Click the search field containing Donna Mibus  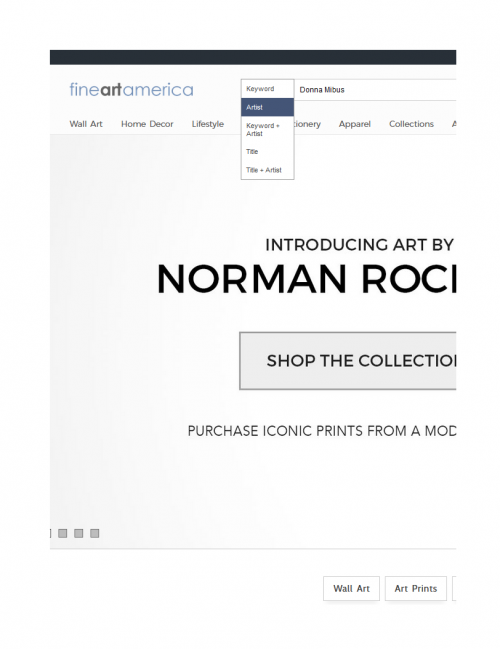coord(375,90)
